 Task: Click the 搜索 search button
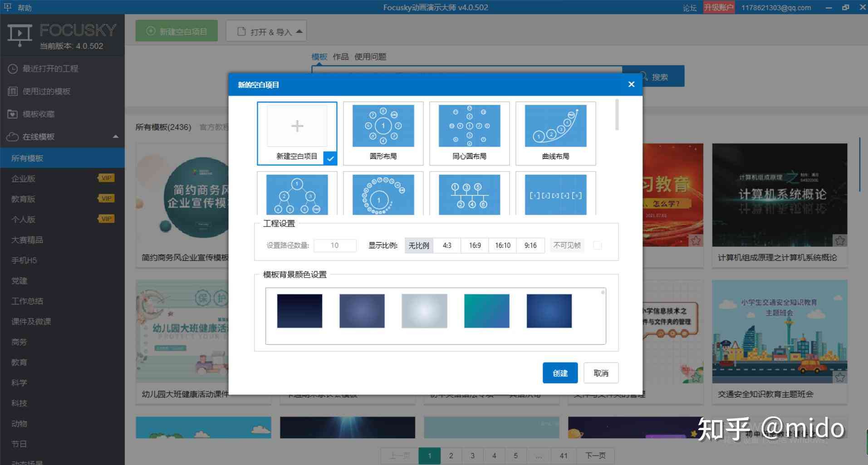(x=653, y=77)
